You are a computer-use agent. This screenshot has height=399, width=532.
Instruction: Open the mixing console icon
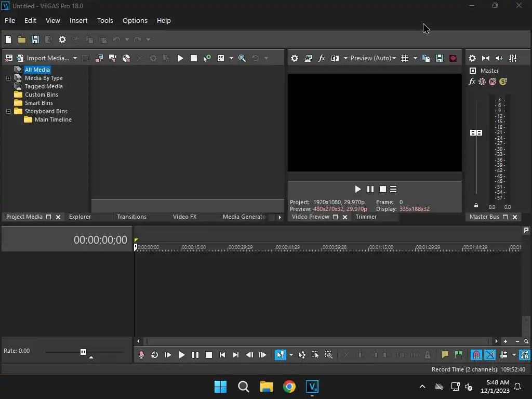(x=513, y=58)
